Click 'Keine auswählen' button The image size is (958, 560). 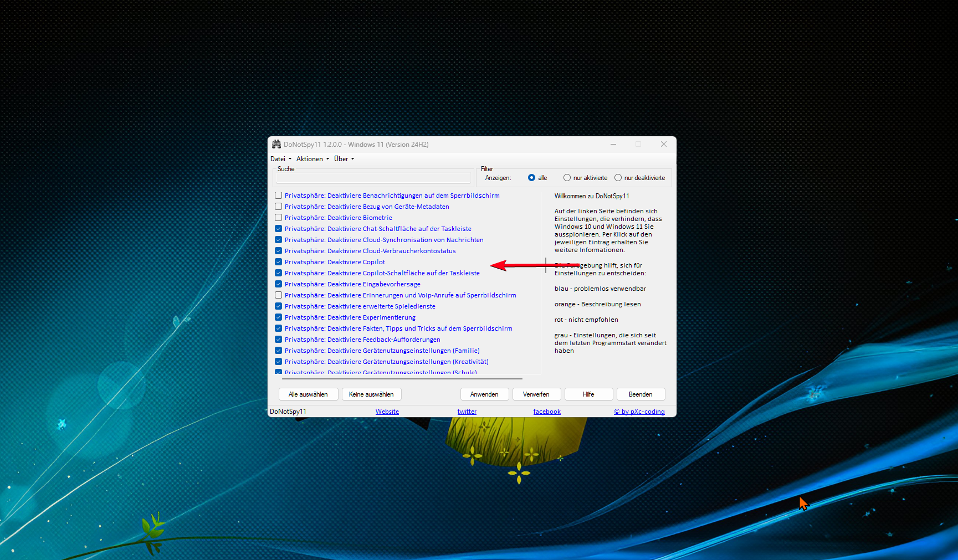point(371,394)
